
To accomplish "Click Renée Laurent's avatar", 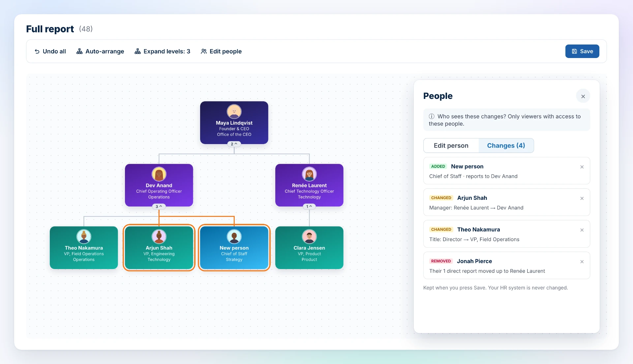I will click(x=309, y=174).
